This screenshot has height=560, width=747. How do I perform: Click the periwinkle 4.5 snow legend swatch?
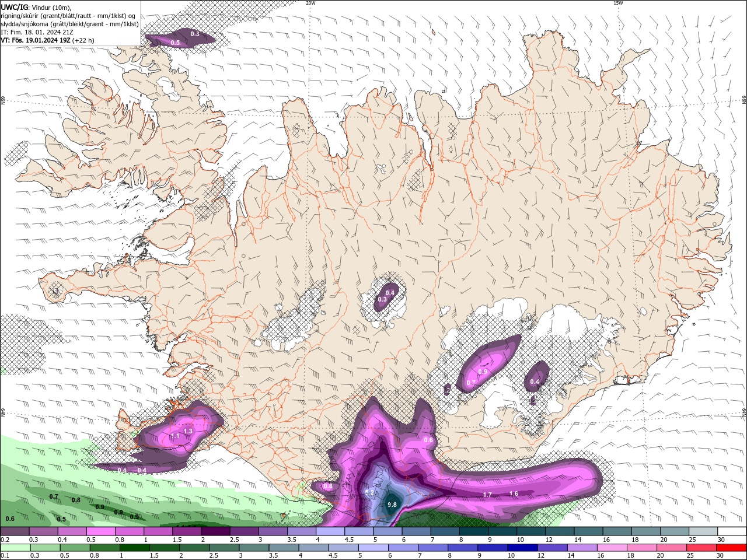pyautogui.click(x=359, y=531)
